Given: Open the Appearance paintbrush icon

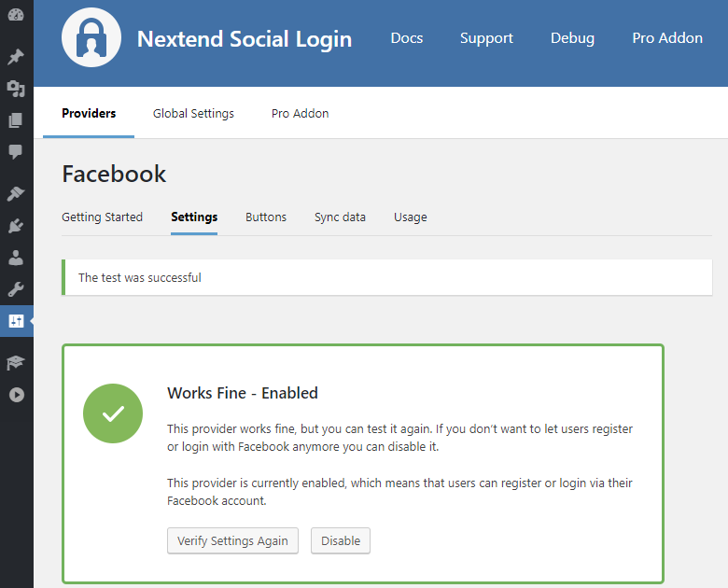Looking at the screenshot, I should [x=16, y=194].
